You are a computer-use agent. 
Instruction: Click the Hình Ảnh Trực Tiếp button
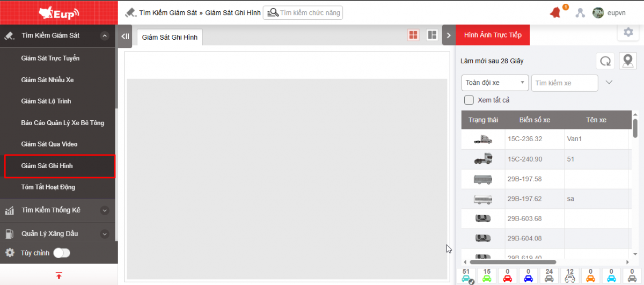coord(493,35)
